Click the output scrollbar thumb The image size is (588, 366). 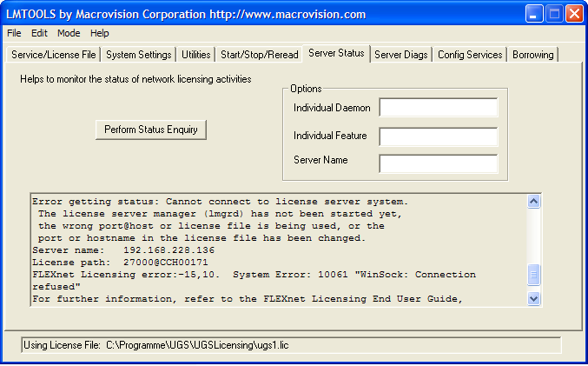533,275
